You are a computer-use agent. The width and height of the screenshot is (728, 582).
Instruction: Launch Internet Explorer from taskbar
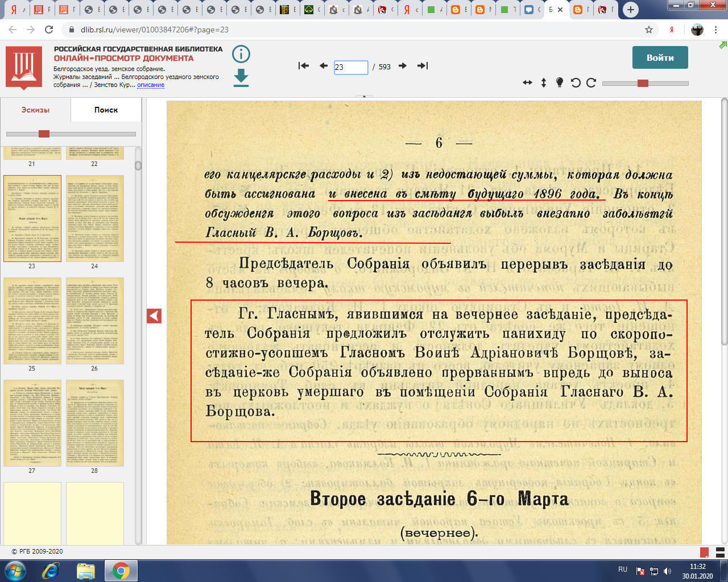50,571
